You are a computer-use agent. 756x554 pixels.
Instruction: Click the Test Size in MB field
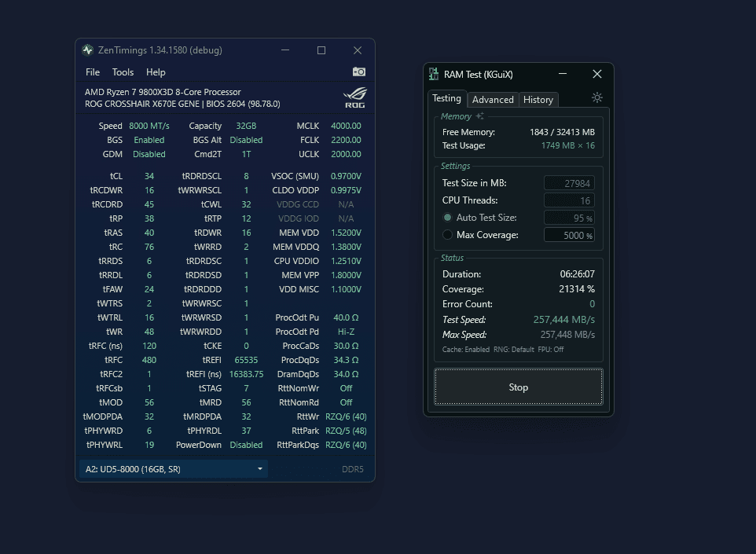point(569,183)
